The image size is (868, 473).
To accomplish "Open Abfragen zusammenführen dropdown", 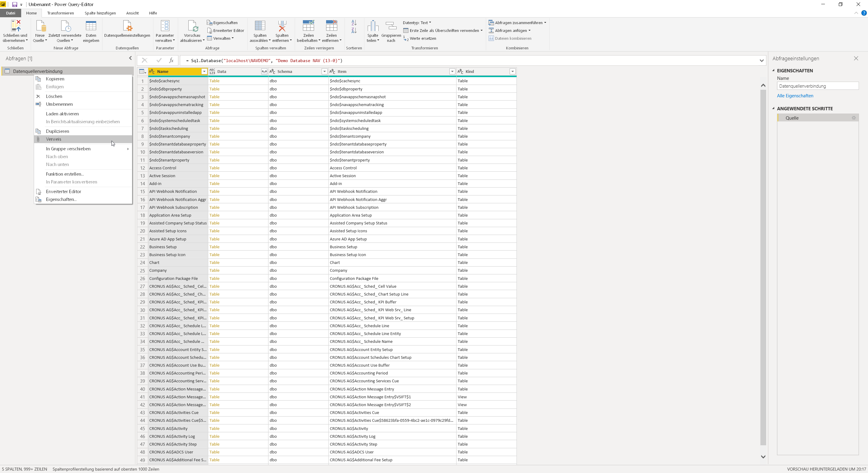I will [517, 23].
